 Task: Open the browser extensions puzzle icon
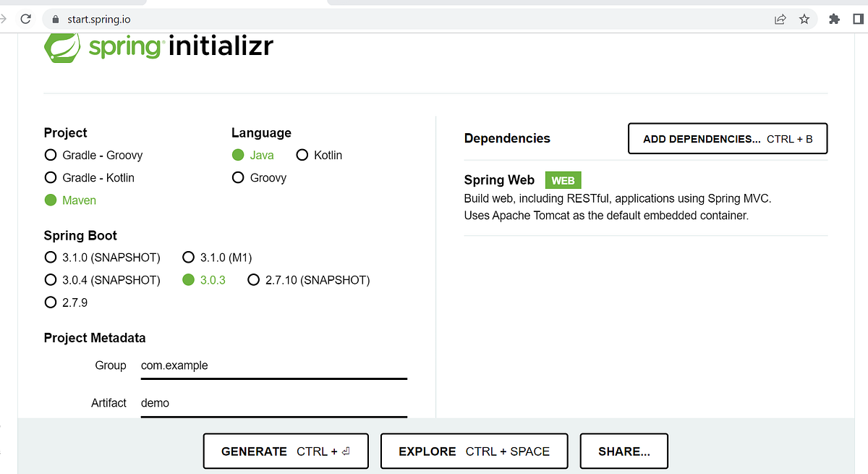pyautogui.click(x=833, y=19)
